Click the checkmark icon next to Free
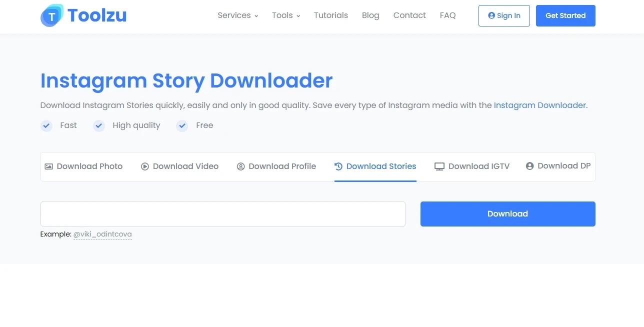The height and width of the screenshot is (327, 644). tap(182, 125)
